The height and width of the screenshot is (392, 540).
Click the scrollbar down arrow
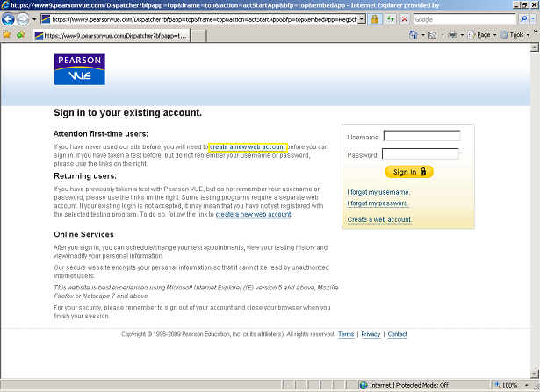click(535, 374)
